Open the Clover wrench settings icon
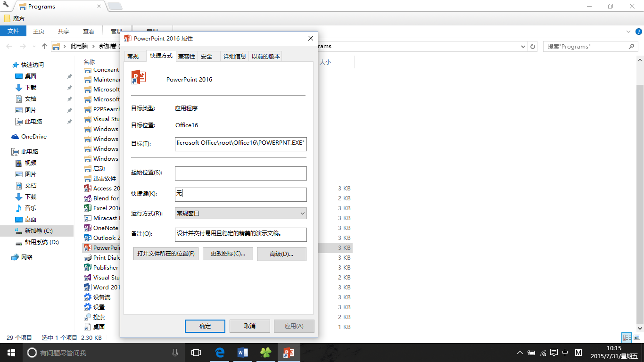 pos(6,5)
